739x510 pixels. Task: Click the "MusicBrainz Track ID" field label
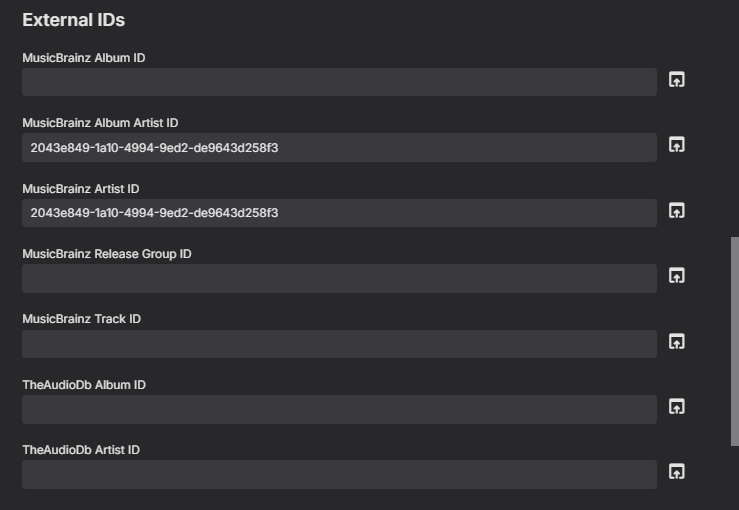[x=82, y=319]
